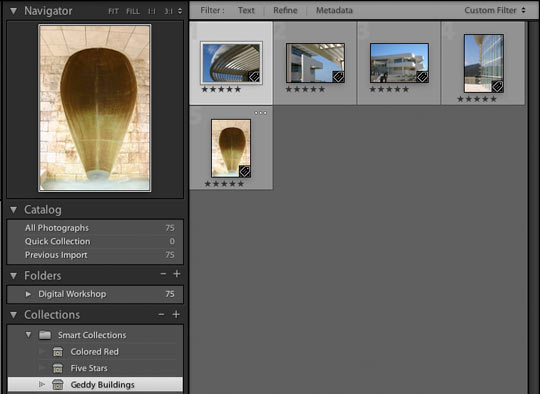Select Quick Collection in Catalog

(x=95, y=241)
